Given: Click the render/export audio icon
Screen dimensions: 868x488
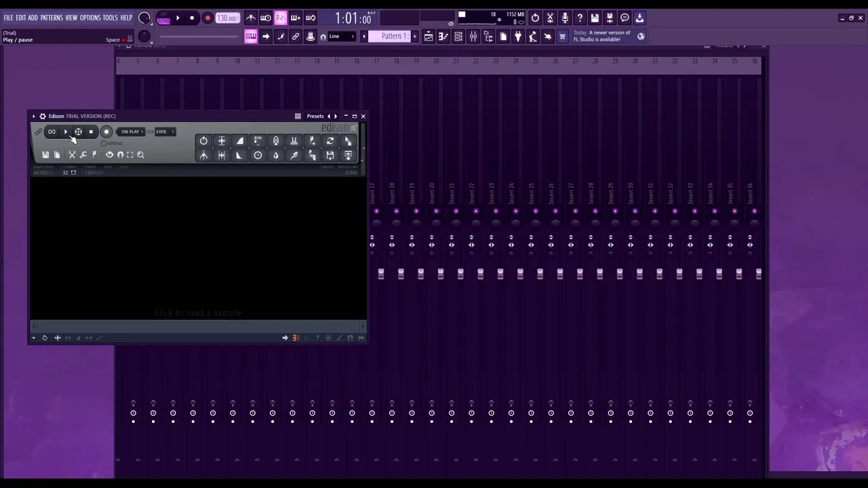Looking at the screenshot, I should [x=610, y=18].
